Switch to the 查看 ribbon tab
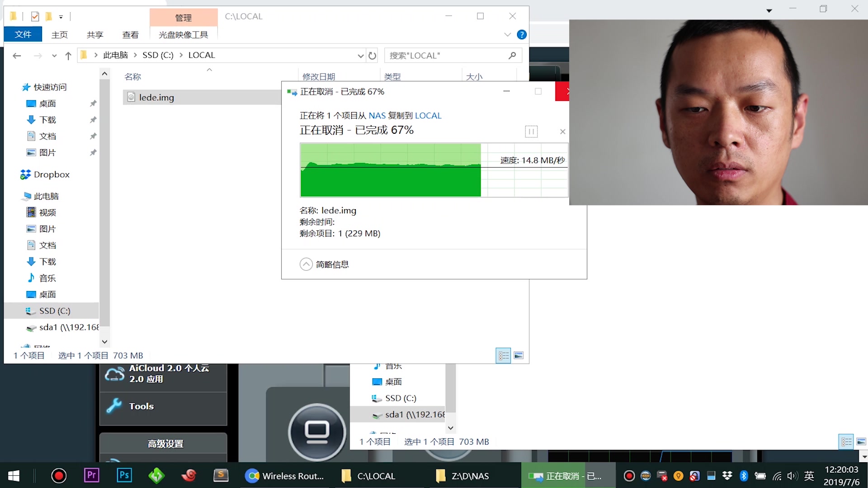Screen dimensions: 868x488 click(130, 34)
